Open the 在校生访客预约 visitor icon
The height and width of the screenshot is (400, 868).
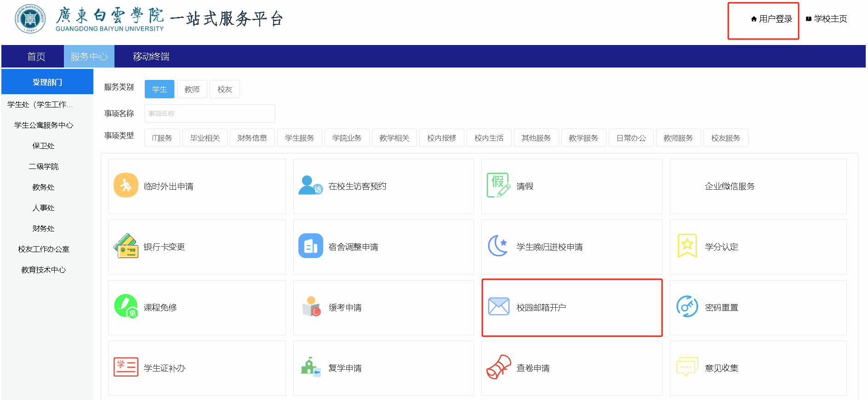pyautogui.click(x=310, y=186)
